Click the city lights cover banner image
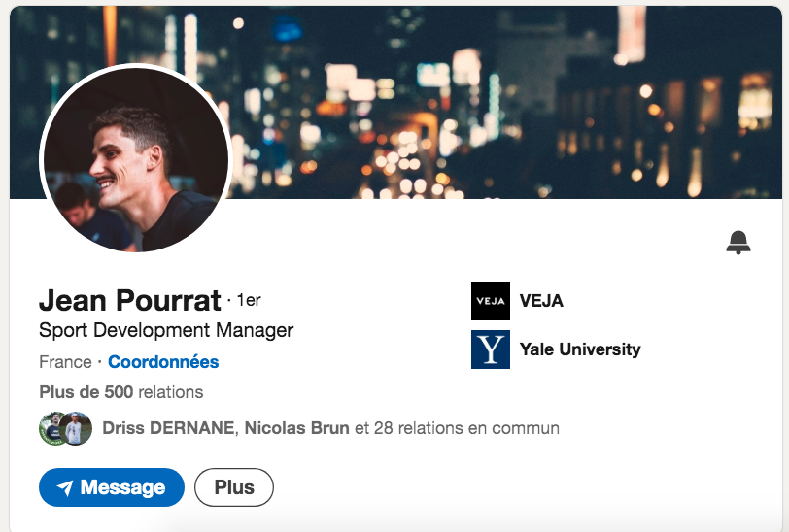Screen dimensions: 789x532 [505, 97]
